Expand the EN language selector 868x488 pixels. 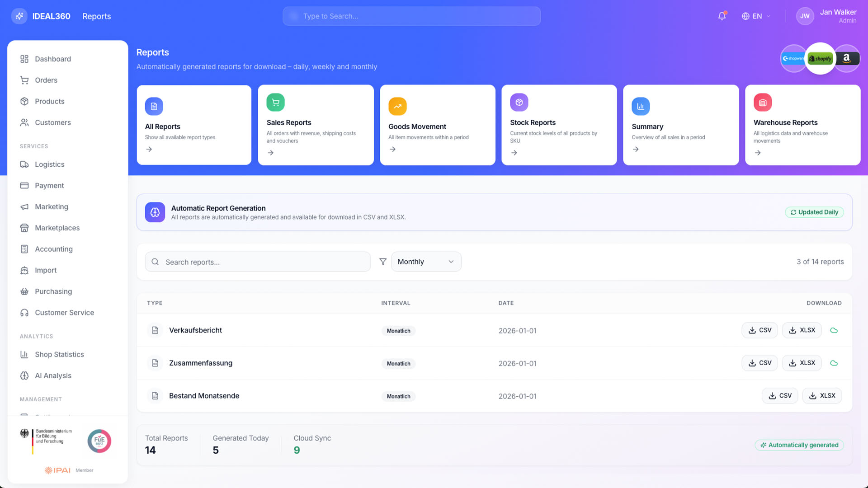click(756, 16)
